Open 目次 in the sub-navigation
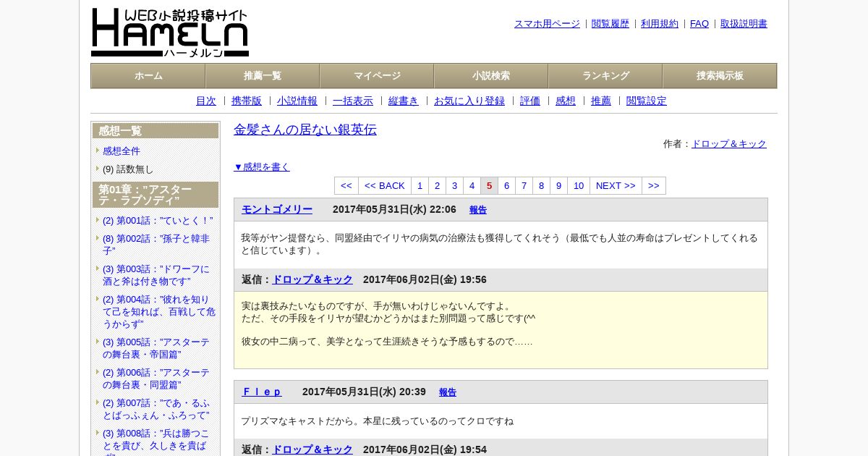Screen dimensions: 868x456 [206, 101]
